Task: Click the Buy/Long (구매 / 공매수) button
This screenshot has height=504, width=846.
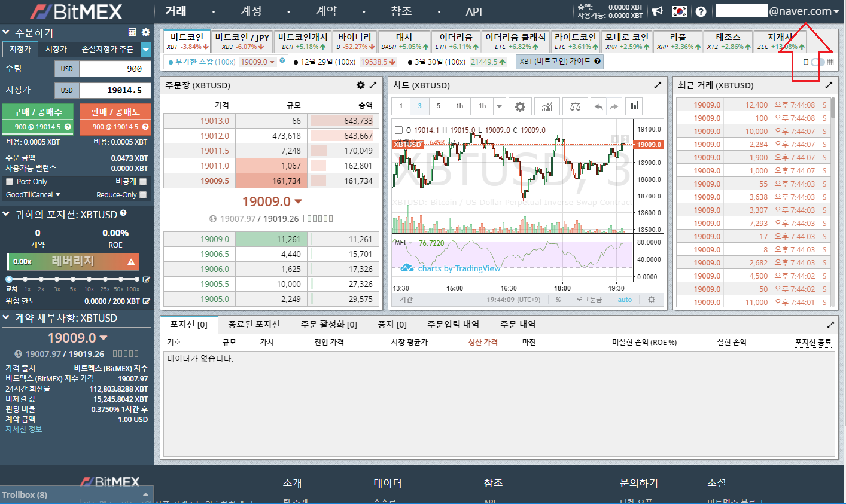Action: (38, 118)
